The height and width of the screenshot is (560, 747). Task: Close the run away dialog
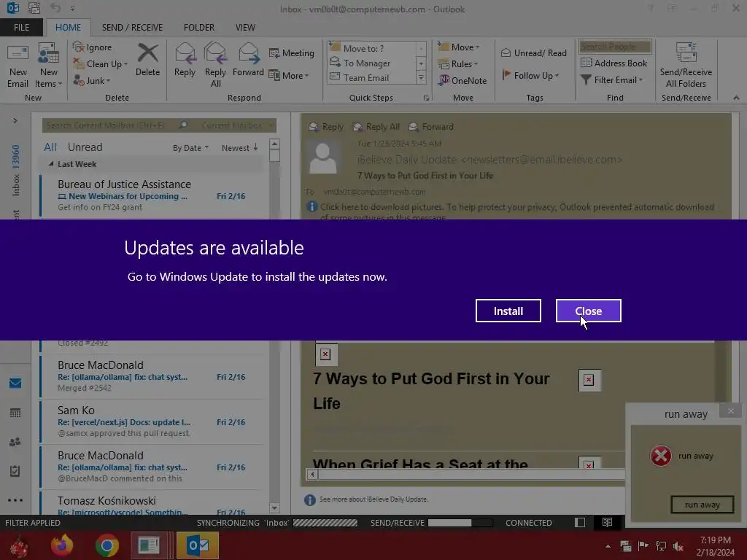[x=731, y=411]
